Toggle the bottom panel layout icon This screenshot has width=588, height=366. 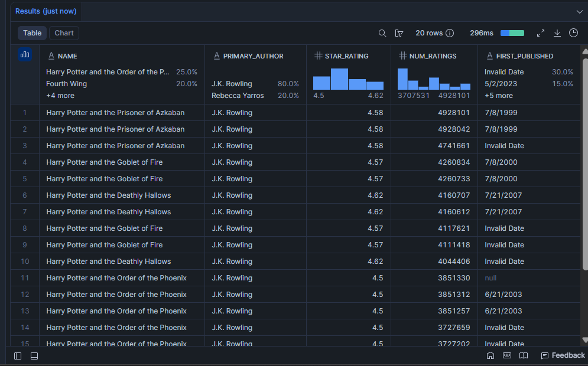[34, 356]
